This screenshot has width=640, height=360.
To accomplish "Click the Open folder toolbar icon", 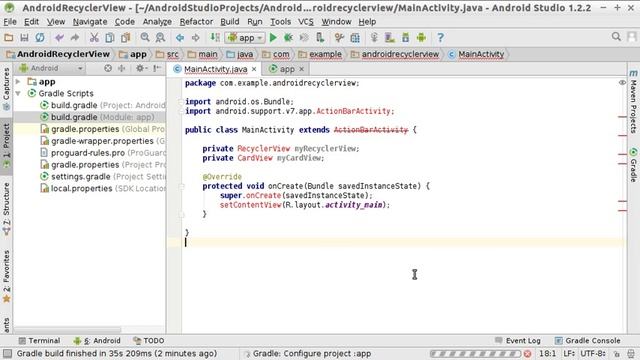I will 9,38.
